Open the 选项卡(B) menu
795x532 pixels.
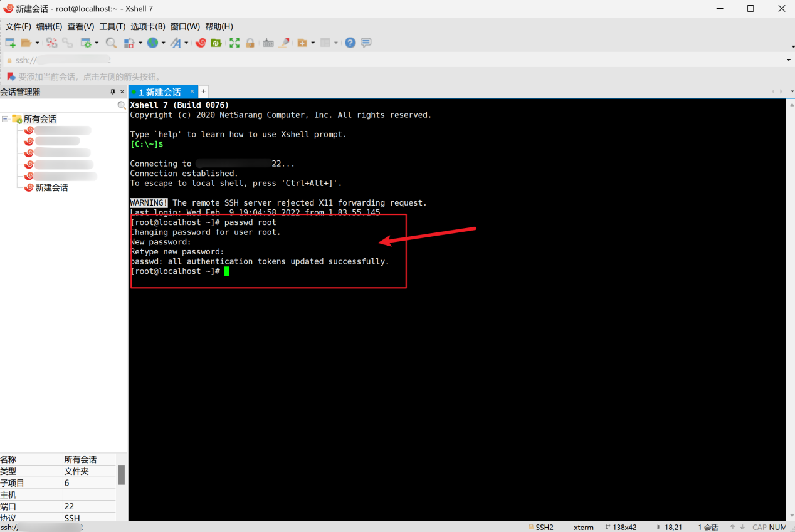(147, 26)
